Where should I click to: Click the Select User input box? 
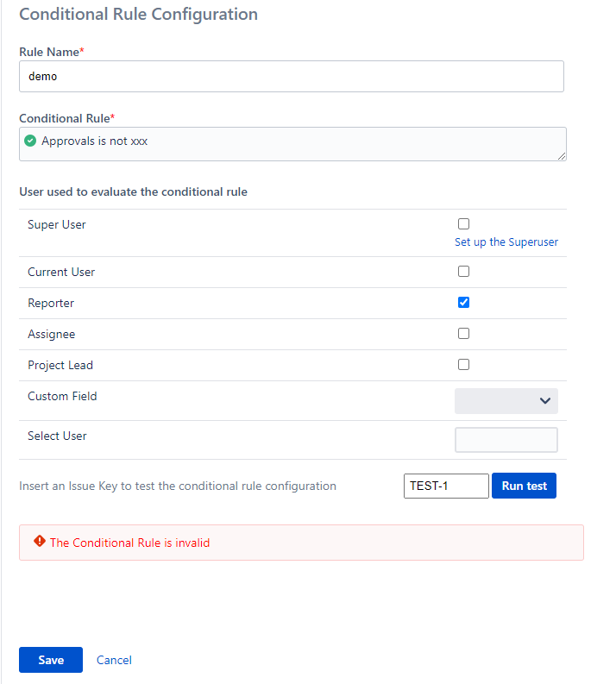[x=506, y=440]
